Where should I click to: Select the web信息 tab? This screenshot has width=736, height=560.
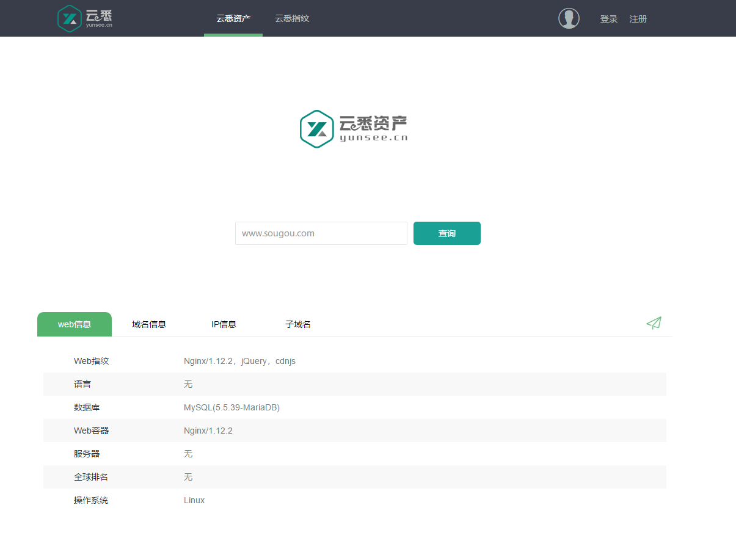point(75,324)
